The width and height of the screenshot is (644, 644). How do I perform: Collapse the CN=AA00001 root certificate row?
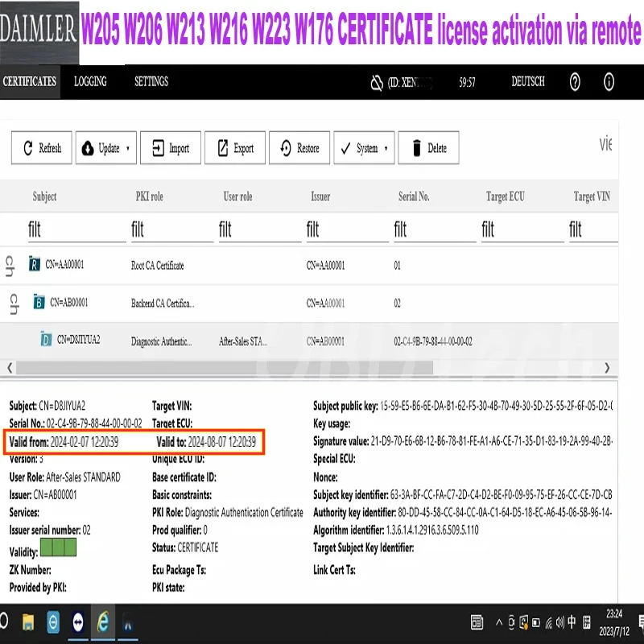pyautogui.click(x=10, y=266)
